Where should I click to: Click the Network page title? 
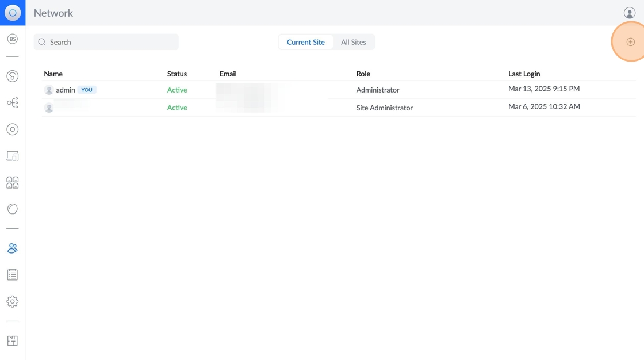click(x=53, y=13)
